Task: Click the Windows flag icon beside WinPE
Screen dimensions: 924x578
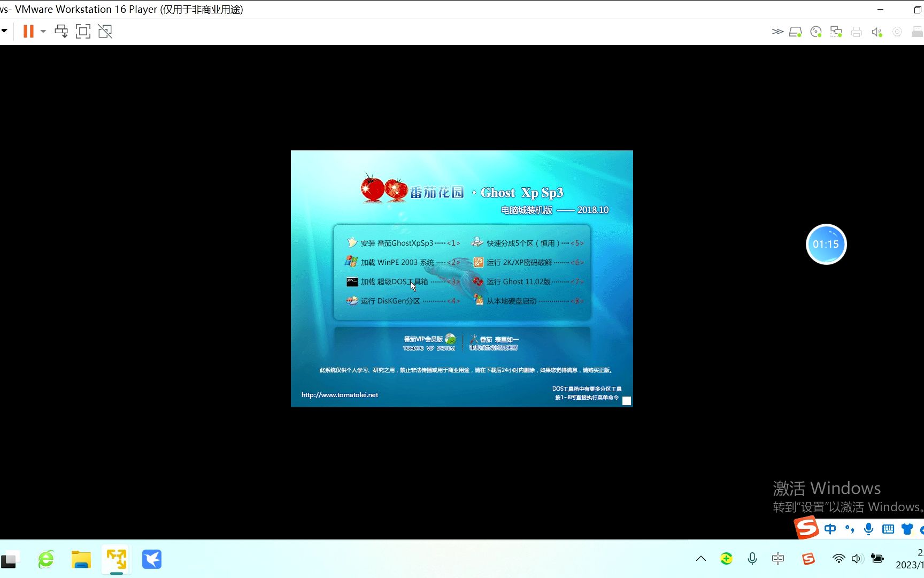Action: pos(351,262)
